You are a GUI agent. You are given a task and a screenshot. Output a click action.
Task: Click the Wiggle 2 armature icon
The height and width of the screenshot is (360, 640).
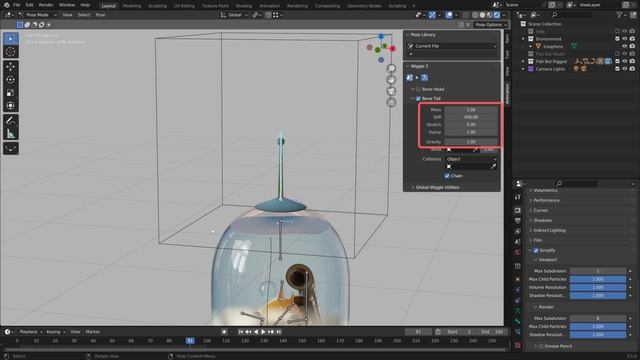tap(409, 78)
